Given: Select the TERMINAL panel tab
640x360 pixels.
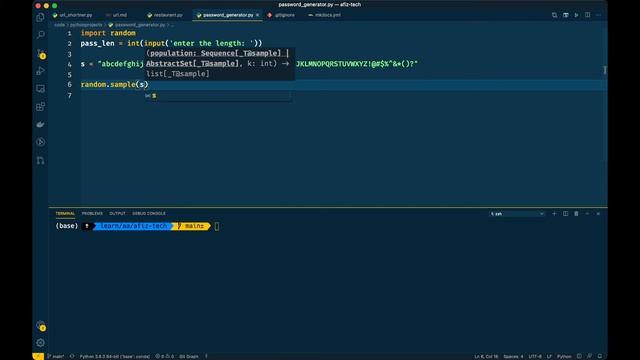Looking at the screenshot, I should click(65, 213).
